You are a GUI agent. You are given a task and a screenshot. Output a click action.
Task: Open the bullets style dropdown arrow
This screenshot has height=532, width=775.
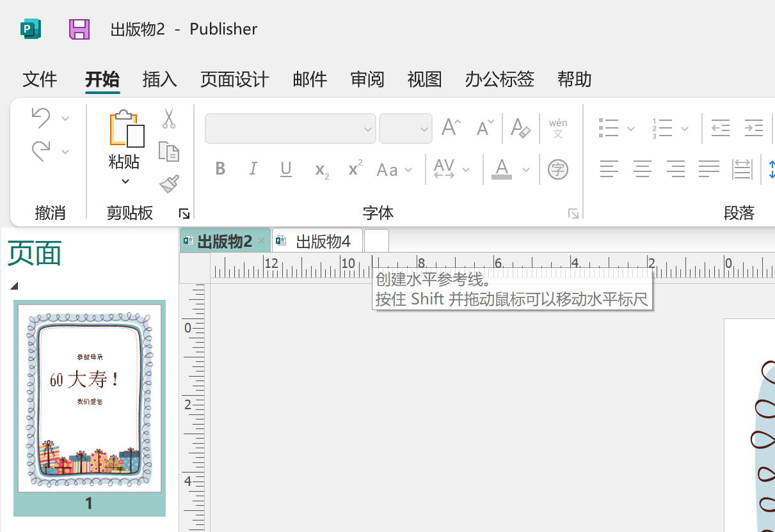point(631,129)
